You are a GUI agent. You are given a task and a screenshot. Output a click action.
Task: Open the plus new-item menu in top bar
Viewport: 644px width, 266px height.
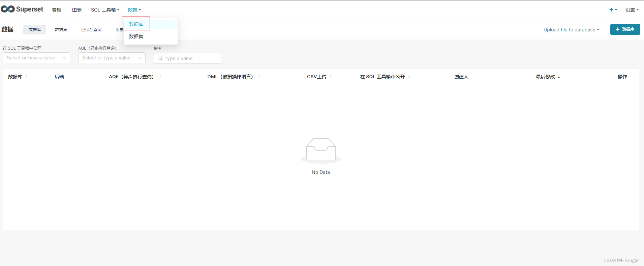pyautogui.click(x=613, y=10)
